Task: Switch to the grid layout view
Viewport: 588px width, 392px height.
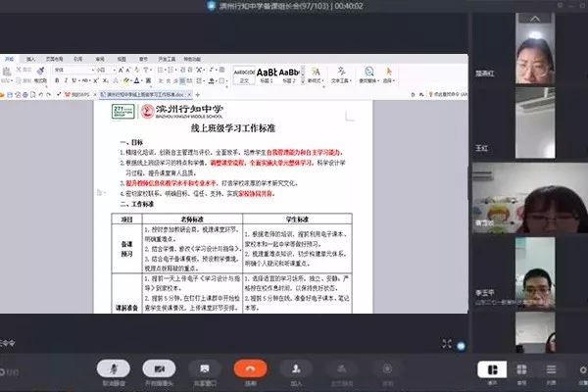Action: [x=521, y=369]
